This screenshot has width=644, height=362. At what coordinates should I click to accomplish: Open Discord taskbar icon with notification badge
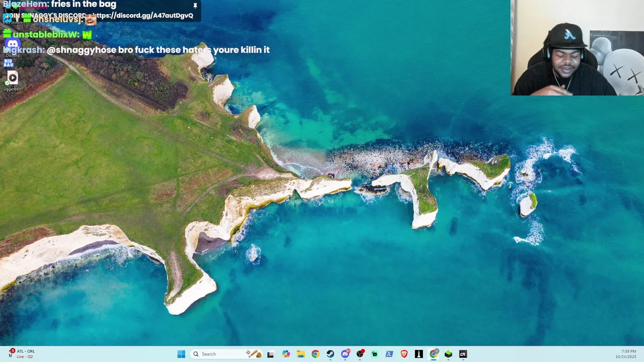click(345, 354)
